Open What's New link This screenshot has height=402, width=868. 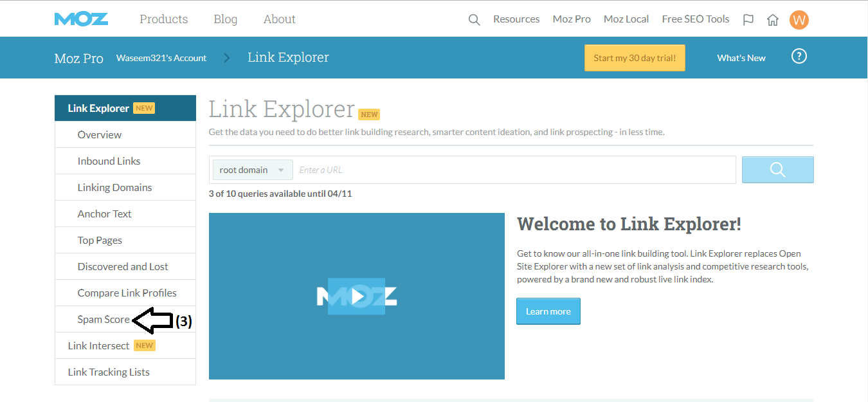(741, 58)
